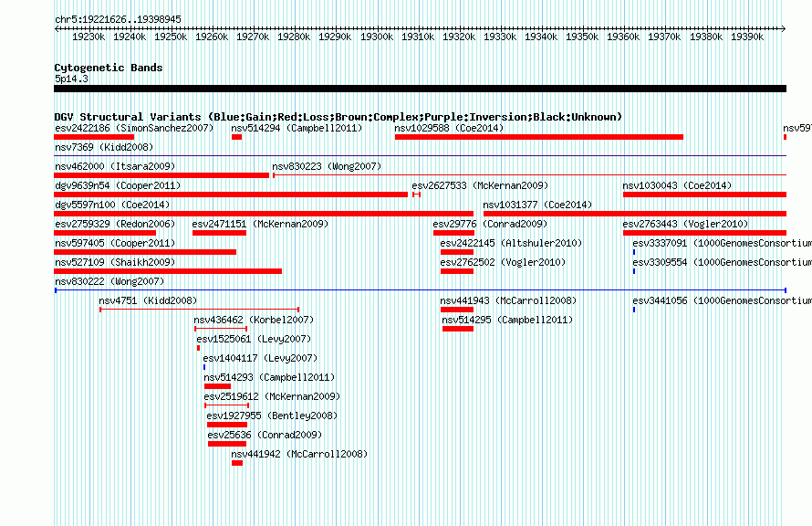
Task: Click esv3337091 1000GenomesConsortium label
Action: [722, 243]
